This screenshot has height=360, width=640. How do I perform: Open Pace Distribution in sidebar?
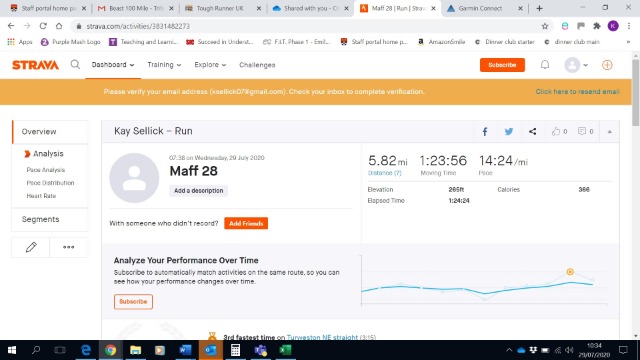[50, 183]
